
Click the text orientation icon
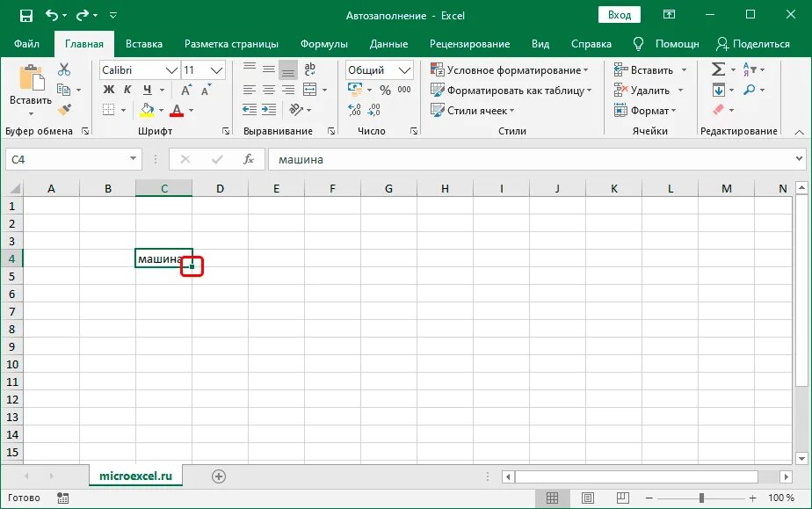tap(296, 110)
